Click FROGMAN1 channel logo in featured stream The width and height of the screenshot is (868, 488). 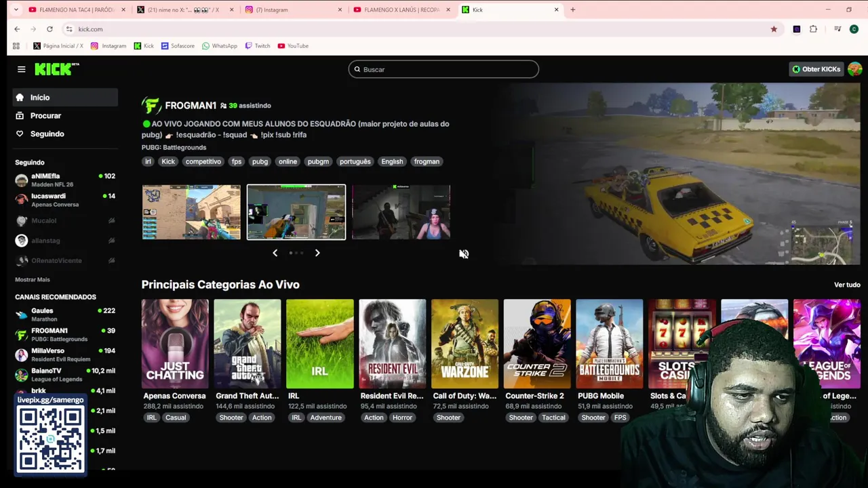(151, 106)
